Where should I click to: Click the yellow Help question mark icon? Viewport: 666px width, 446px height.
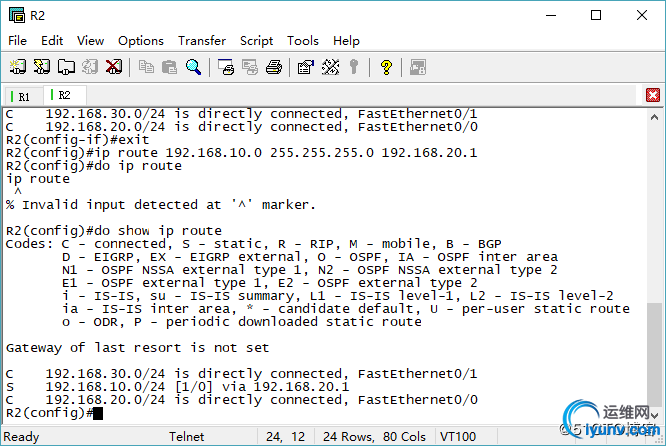pyautogui.click(x=386, y=67)
